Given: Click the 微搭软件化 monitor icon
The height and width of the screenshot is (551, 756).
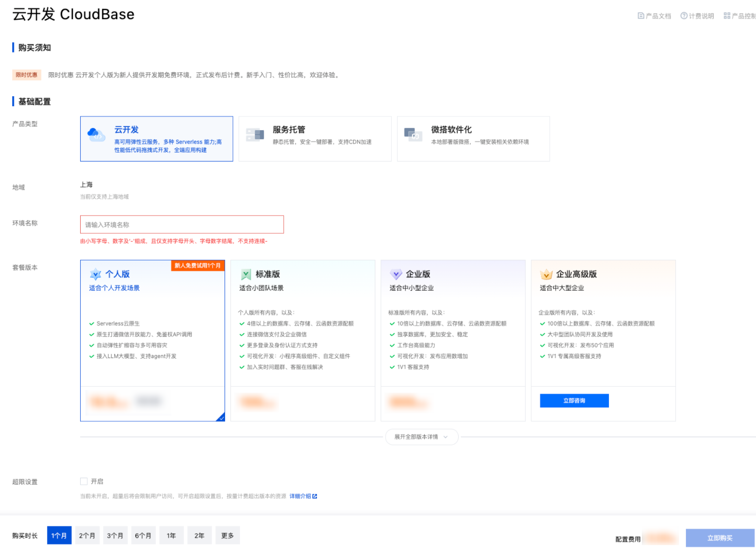Looking at the screenshot, I should 413,134.
